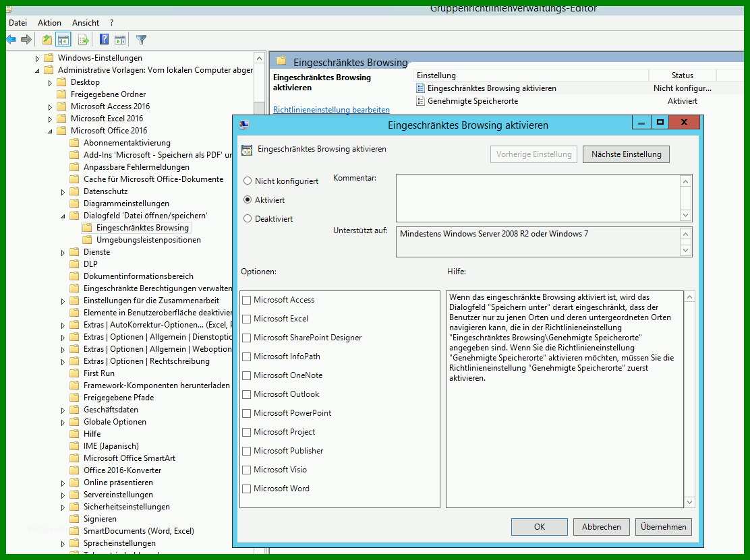750x560 pixels.
Task: Expand the Dienste tree node
Action: [x=63, y=253]
